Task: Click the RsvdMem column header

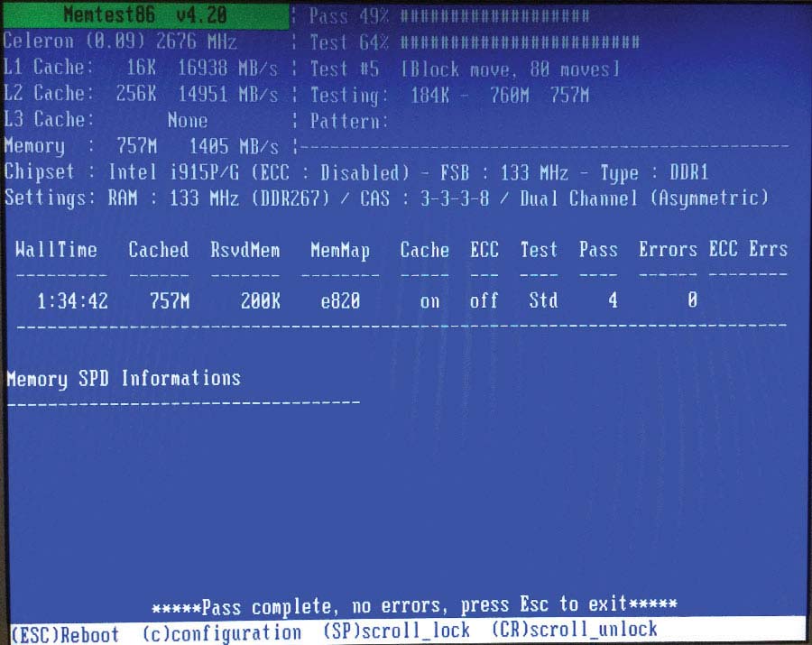Action: [x=245, y=250]
